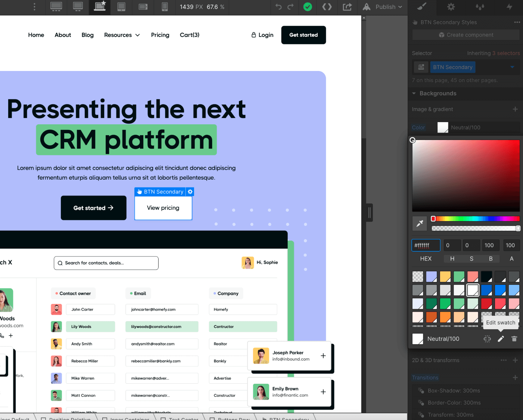Click the undo arrow in the toolbar
Screen dimensions: 523x420
[x=278, y=7]
